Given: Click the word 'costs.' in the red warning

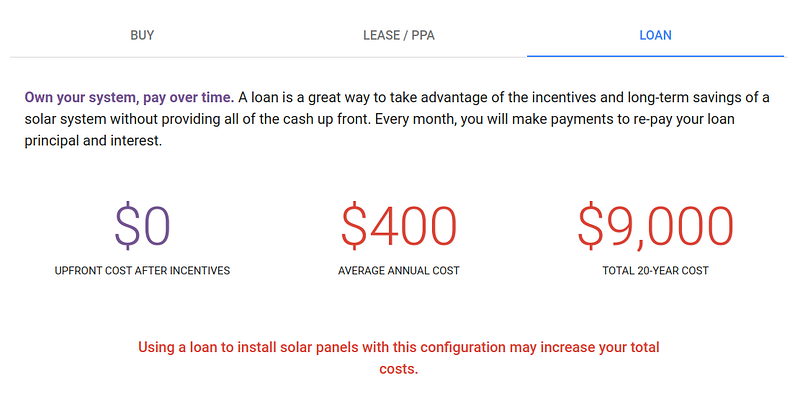Looking at the screenshot, I should coord(399,369).
